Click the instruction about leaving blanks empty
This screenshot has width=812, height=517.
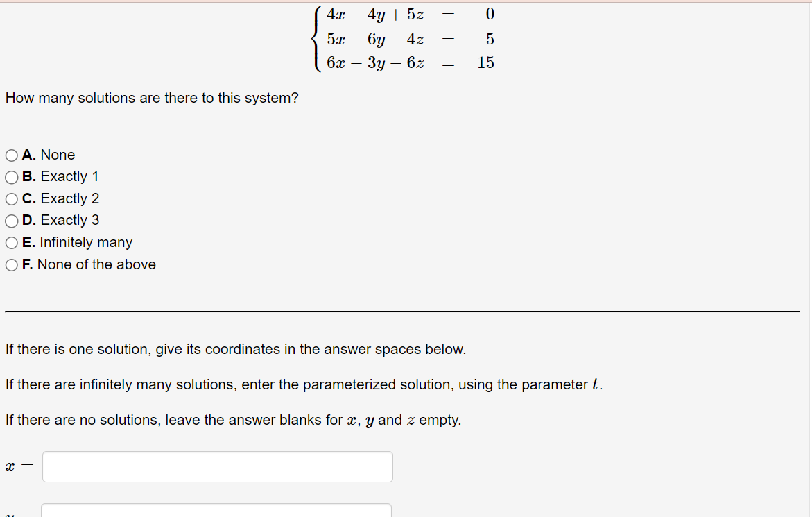click(x=233, y=420)
